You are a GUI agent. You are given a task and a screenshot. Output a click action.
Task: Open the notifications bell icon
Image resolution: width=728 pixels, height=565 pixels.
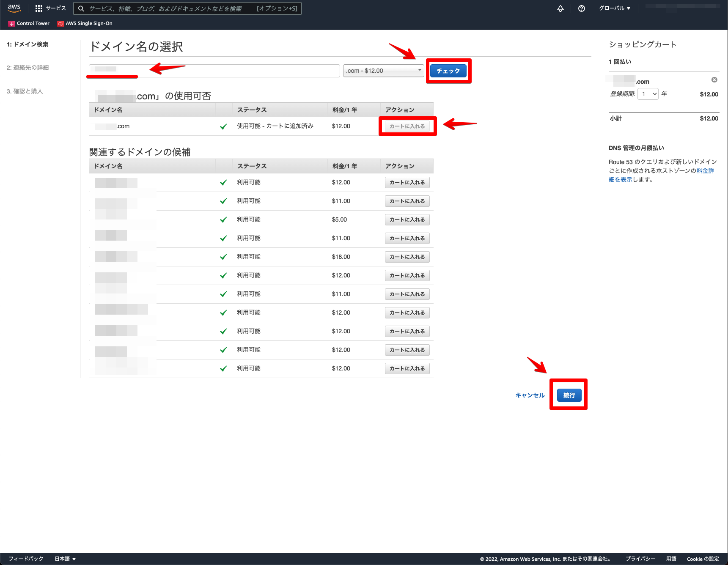point(560,8)
